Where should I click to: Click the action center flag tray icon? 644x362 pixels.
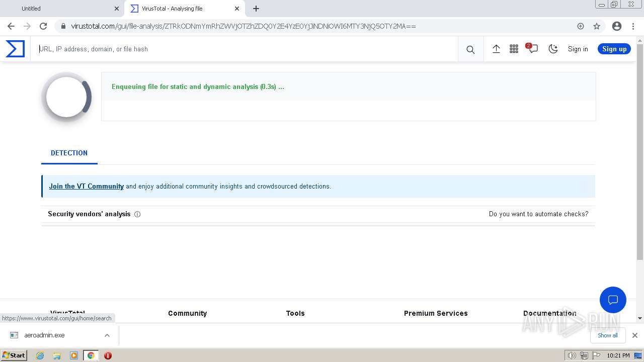coord(596,355)
